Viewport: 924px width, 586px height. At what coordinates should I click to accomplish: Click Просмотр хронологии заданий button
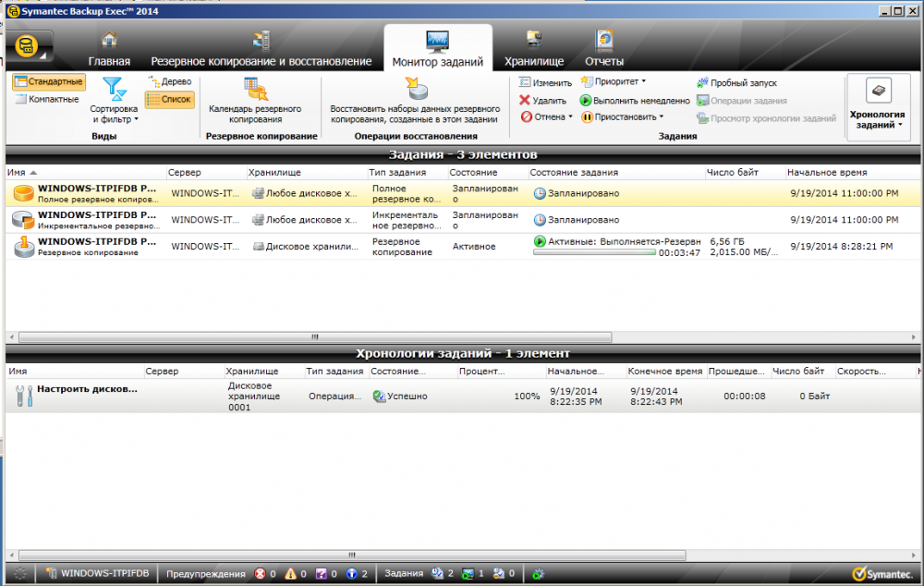point(766,118)
